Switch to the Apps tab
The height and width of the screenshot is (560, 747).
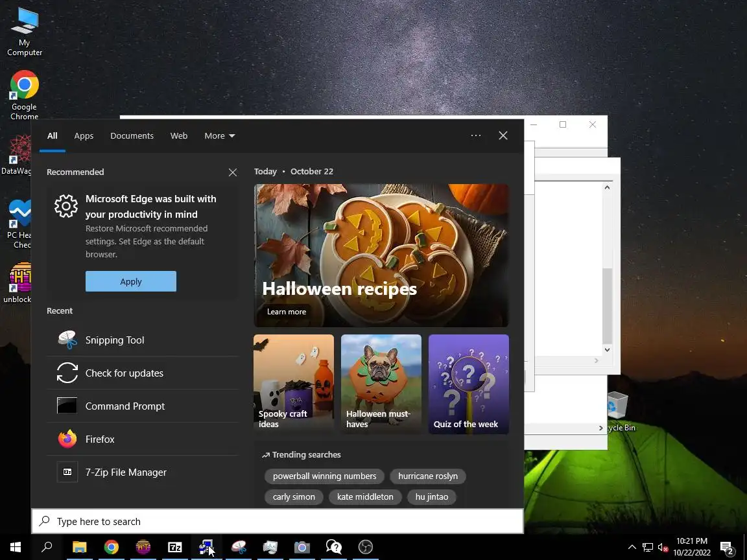tap(84, 135)
